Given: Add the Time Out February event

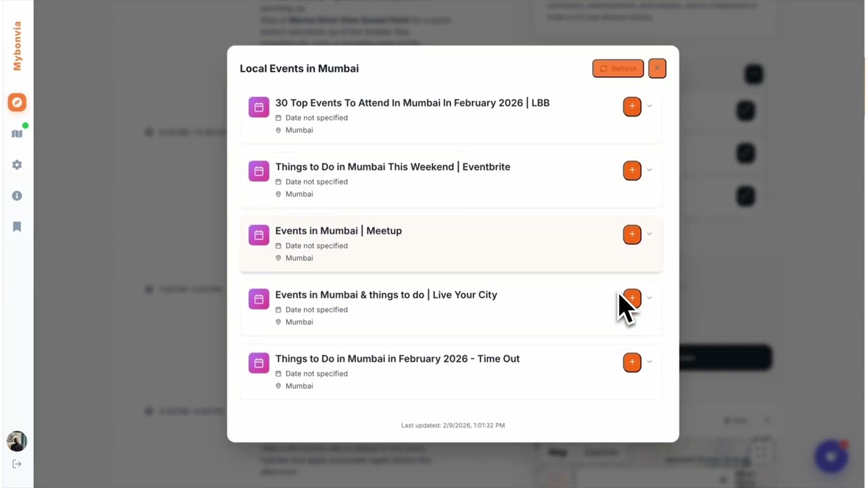Looking at the screenshot, I should [632, 362].
